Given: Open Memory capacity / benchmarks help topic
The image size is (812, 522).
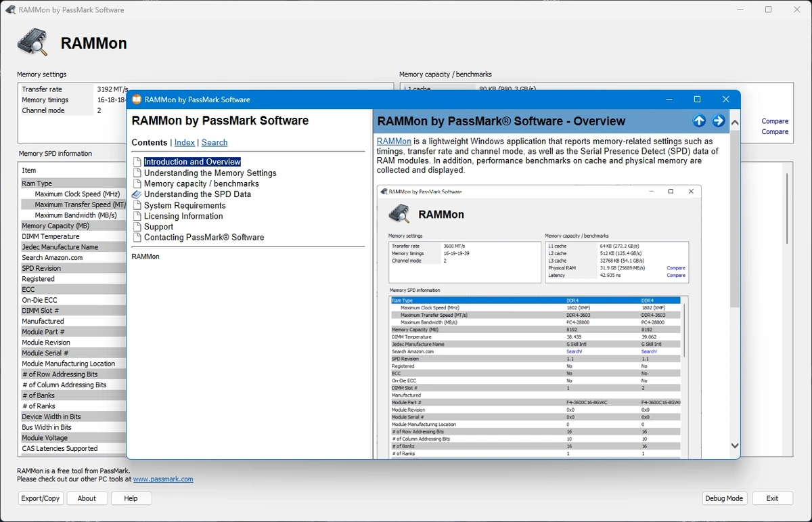Looking at the screenshot, I should click(x=201, y=183).
